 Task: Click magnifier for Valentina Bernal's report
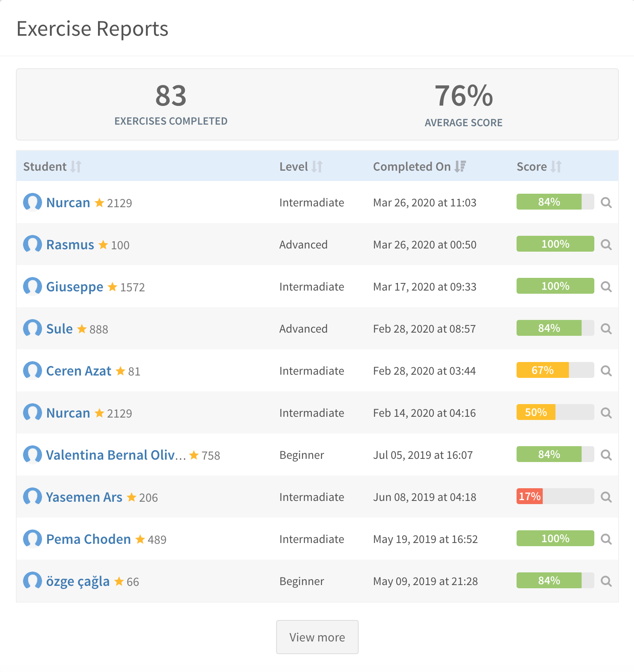pos(606,455)
